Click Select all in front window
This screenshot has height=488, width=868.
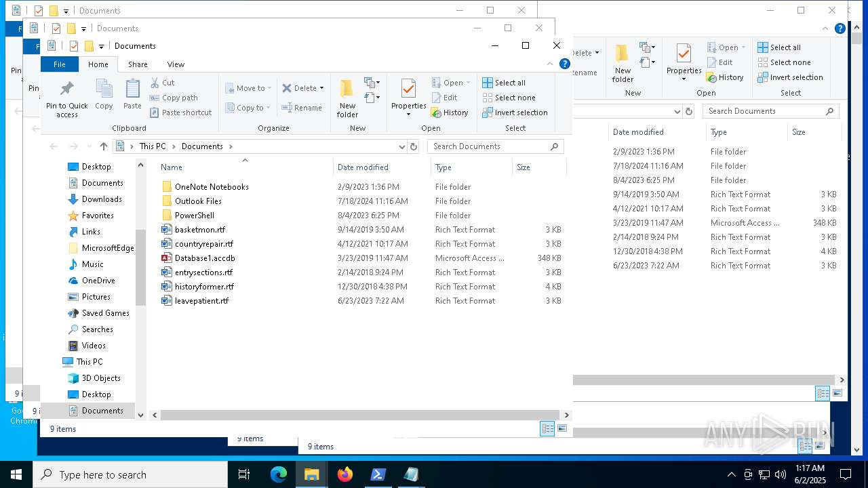[504, 83]
